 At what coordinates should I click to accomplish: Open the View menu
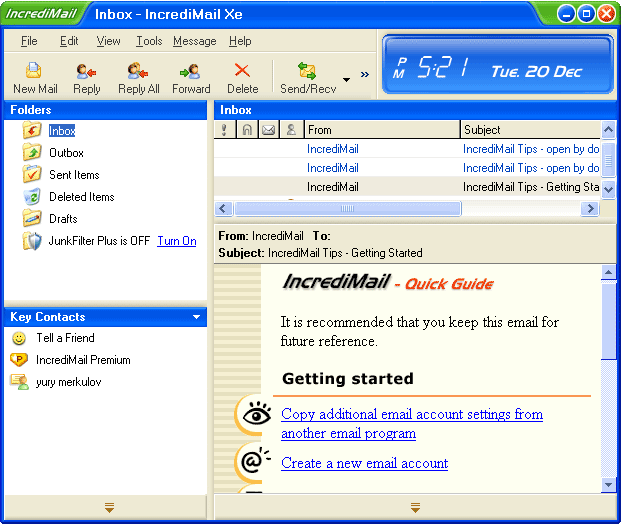click(x=108, y=41)
